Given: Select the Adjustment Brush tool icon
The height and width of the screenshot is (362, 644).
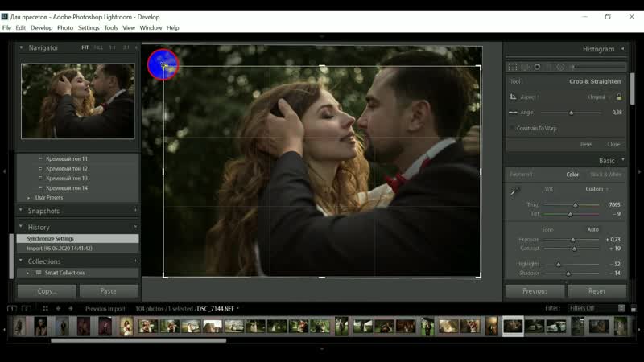Looking at the screenshot, I should tap(597, 67).
